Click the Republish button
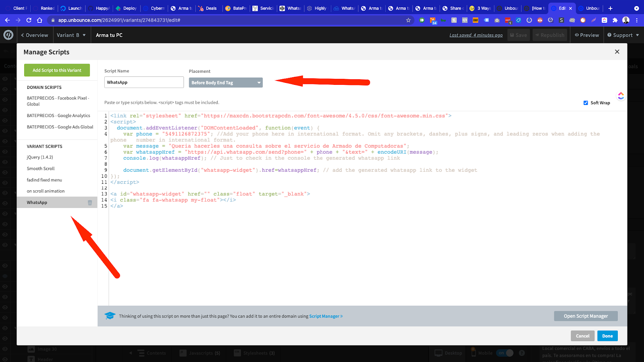The width and height of the screenshot is (644, 362). pos(550,35)
